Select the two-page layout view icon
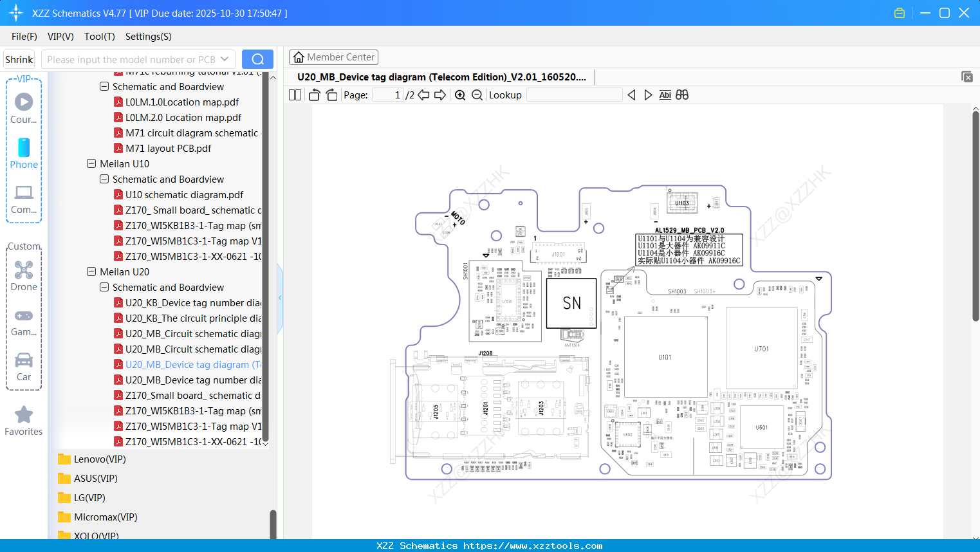The width and height of the screenshot is (980, 552). (295, 95)
